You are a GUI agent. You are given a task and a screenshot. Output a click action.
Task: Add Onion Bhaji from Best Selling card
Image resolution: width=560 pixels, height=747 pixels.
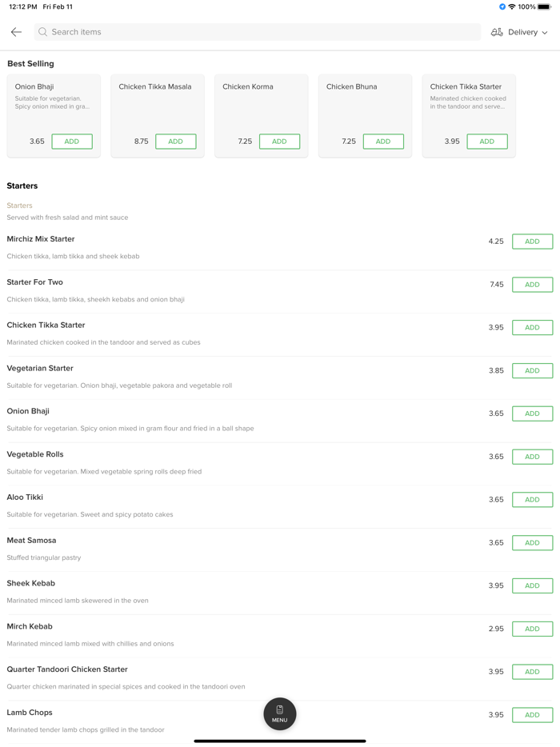click(72, 142)
